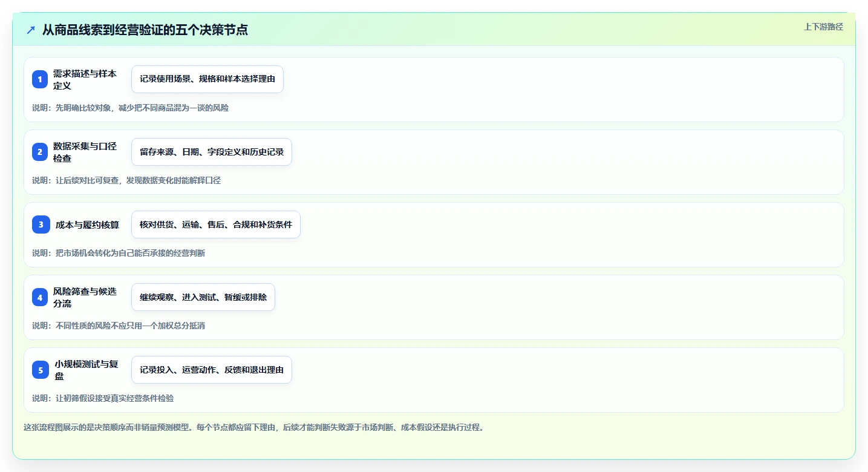868x472 pixels.
Task: Click the 需求描述与样本定义 step heading
Action: pos(85,79)
